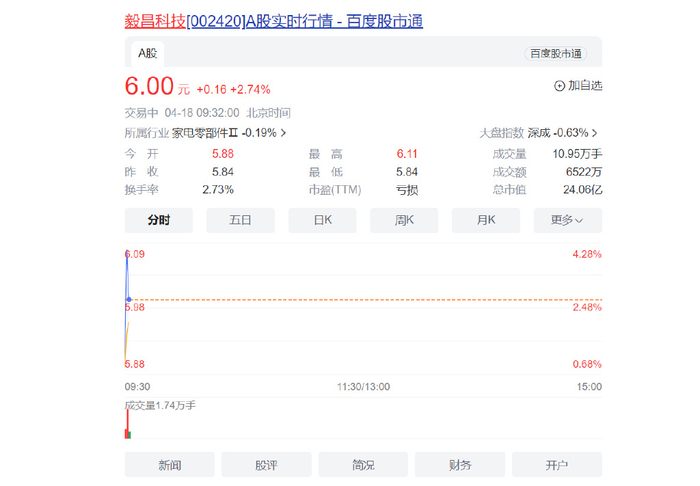Image resolution: width=700 pixels, height=486 pixels.
Task: Click the 换手率 value 2.73%
Action: coord(218,190)
